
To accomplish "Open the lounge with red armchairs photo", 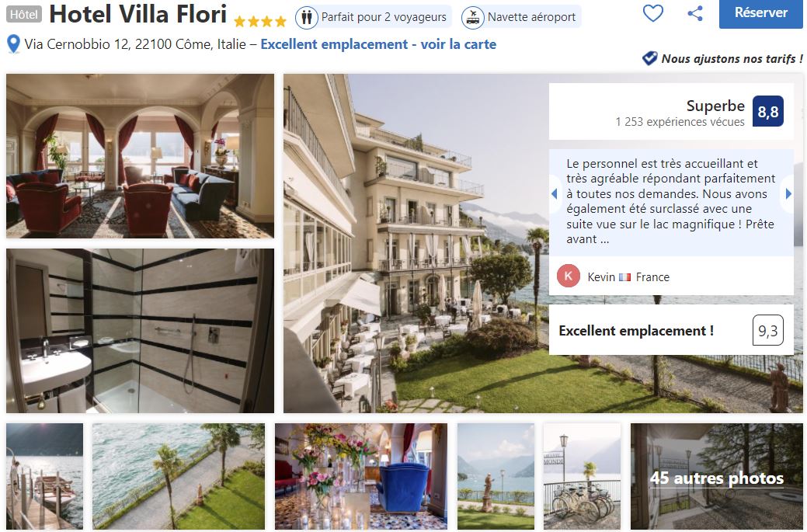I will (140, 156).
